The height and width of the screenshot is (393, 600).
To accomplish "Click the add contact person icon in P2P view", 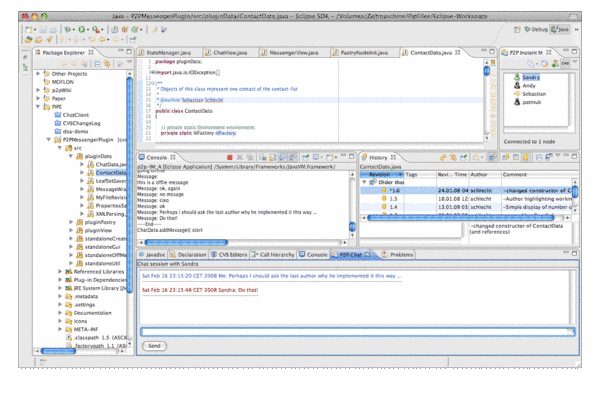I will point(554,64).
